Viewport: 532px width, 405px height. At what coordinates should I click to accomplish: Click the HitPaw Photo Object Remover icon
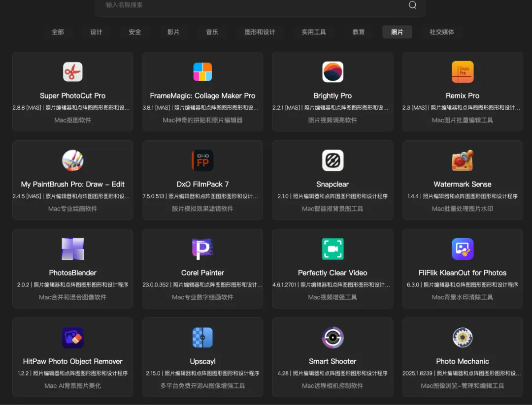[72, 337]
